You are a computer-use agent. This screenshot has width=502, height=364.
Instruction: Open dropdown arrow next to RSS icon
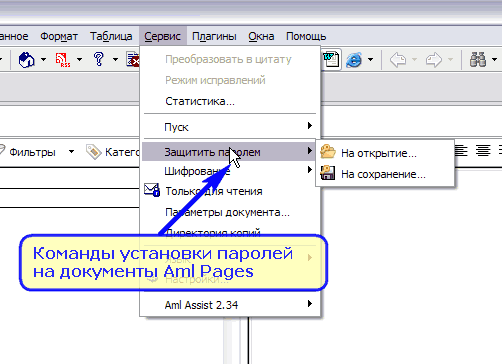pyautogui.click(x=79, y=60)
